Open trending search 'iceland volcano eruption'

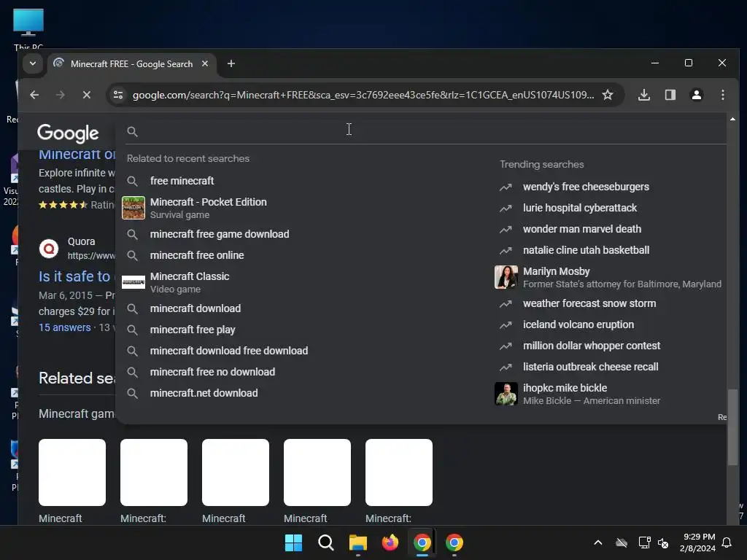[578, 324]
